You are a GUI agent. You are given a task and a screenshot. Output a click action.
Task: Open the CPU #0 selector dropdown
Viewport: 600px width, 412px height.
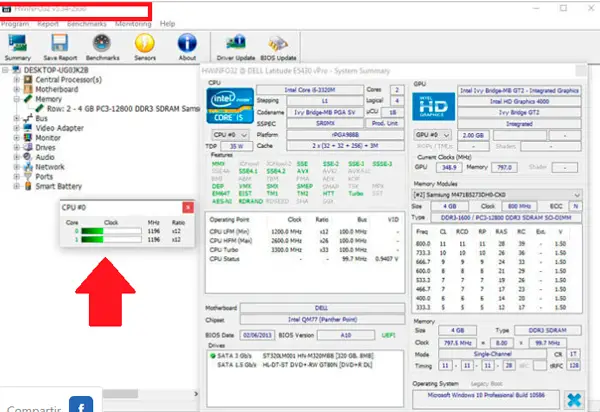(x=232, y=133)
